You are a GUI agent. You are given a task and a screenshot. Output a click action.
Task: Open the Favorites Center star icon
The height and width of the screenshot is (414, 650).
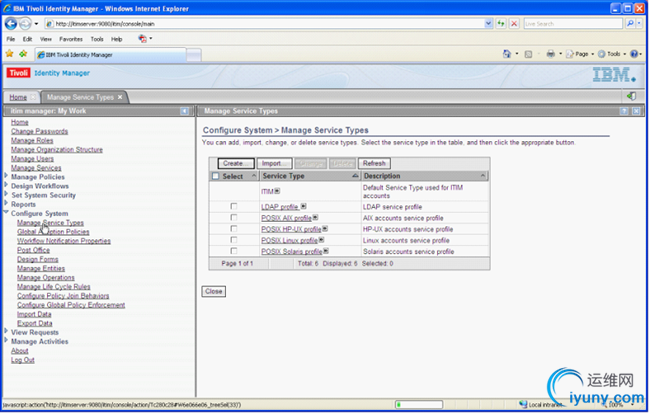click(x=10, y=53)
